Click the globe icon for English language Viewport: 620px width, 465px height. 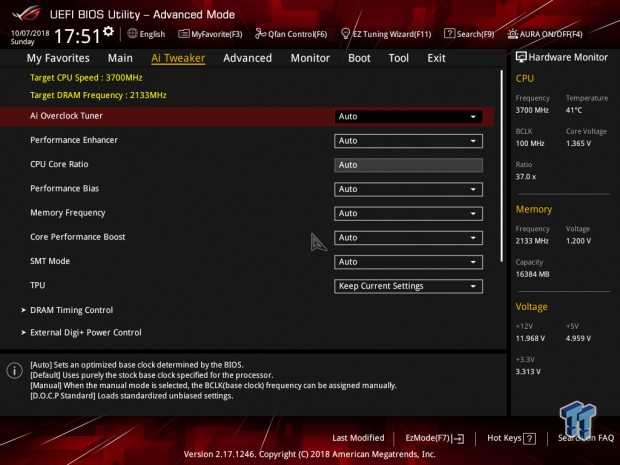tap(132, 34)
